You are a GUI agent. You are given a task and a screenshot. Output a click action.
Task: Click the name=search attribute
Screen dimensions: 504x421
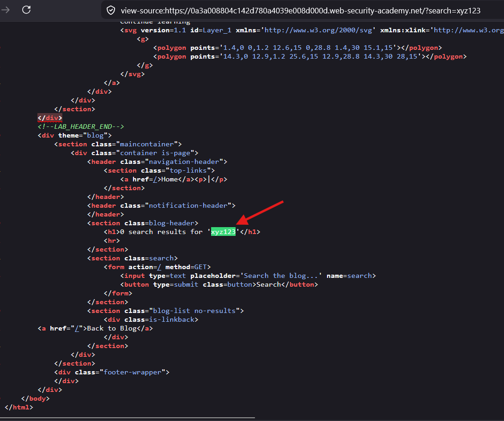tap(349, 276)
